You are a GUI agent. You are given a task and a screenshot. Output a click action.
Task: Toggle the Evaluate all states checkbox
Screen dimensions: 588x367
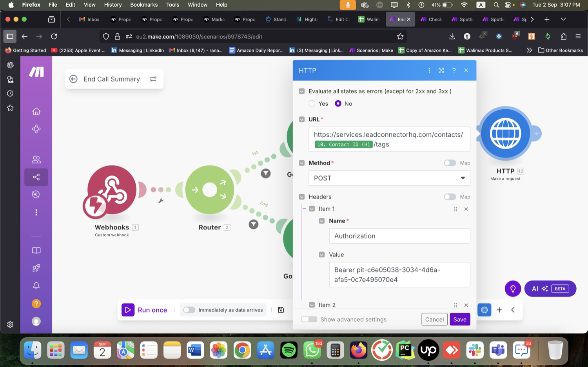pyautogui.click(x=302, y=91)
